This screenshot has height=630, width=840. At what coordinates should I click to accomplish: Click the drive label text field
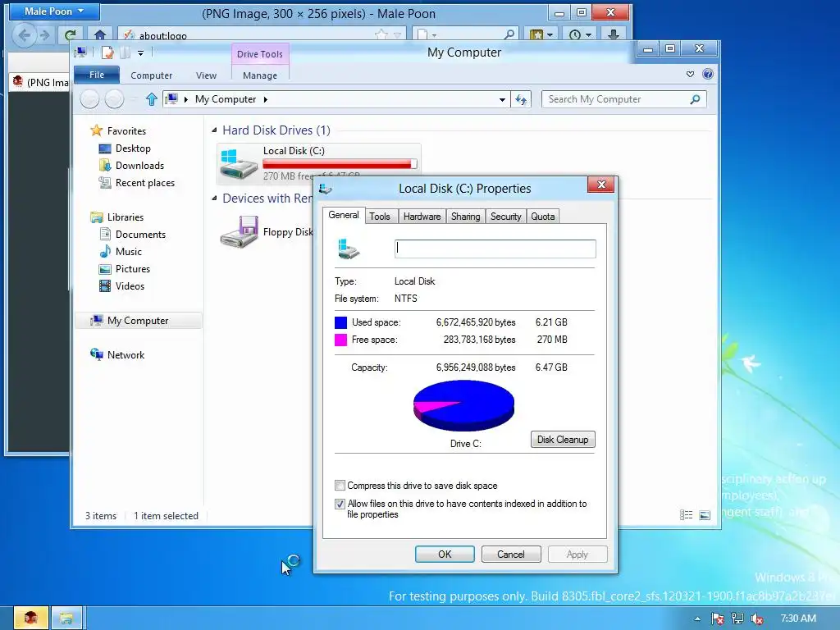(495, 249)
